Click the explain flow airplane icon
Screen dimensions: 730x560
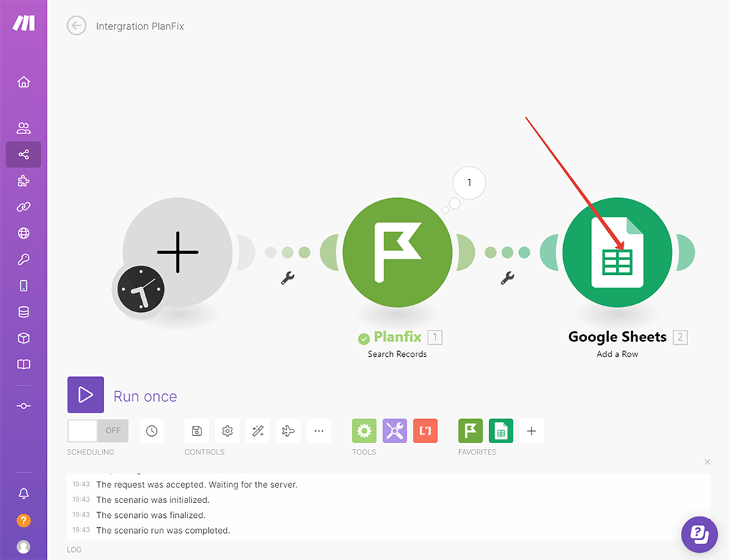pyautogui.click(x=289, y=431)
